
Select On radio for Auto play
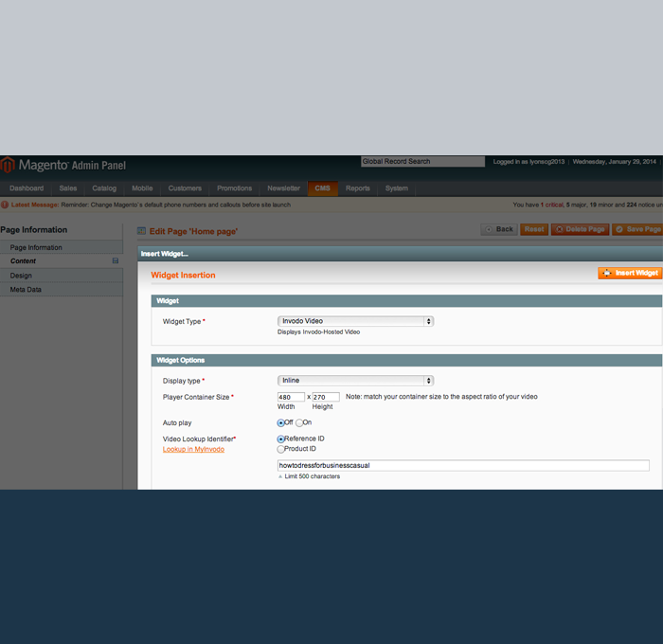pyautogui.click(x=299, y=422)
